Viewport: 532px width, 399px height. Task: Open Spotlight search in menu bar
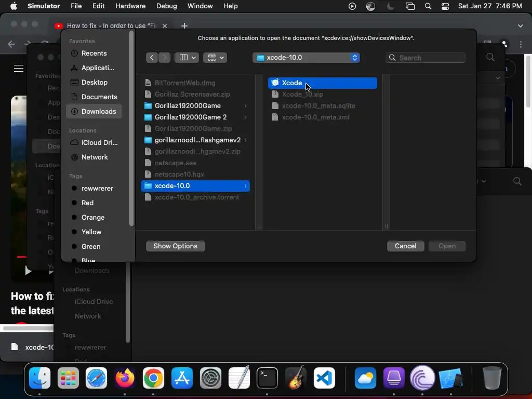point(428,6)
